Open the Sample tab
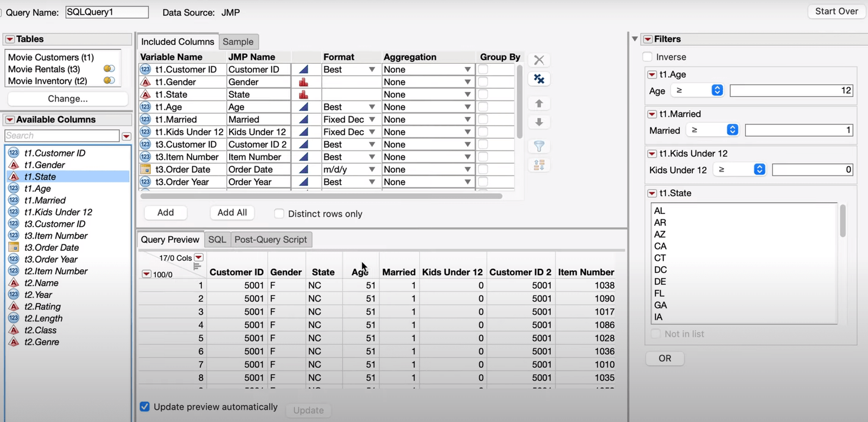This screenshot has width=868, height=422. (238, 42)
